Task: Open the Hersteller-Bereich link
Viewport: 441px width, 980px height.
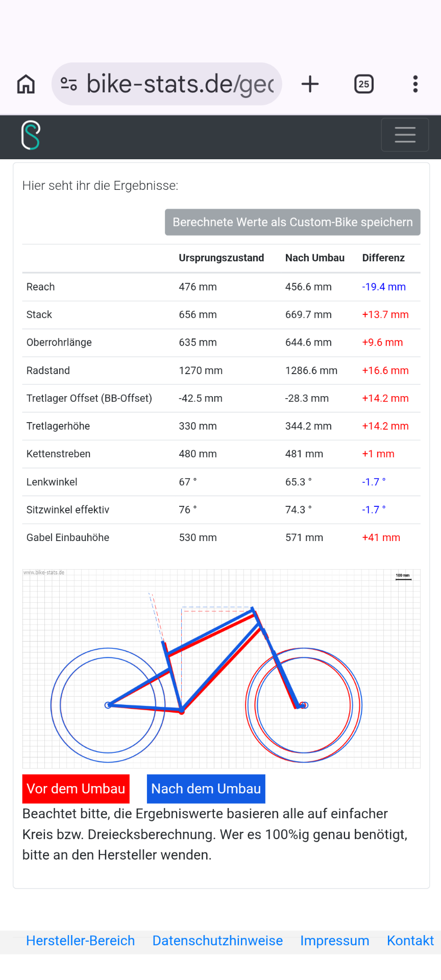Action: coord(81,941)
